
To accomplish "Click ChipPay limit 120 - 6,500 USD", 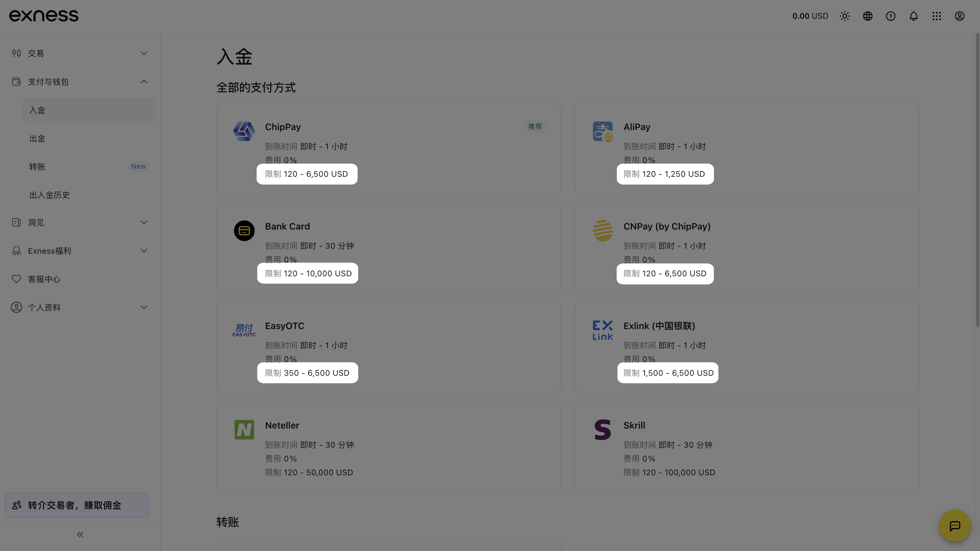I will tap(307, 174).
